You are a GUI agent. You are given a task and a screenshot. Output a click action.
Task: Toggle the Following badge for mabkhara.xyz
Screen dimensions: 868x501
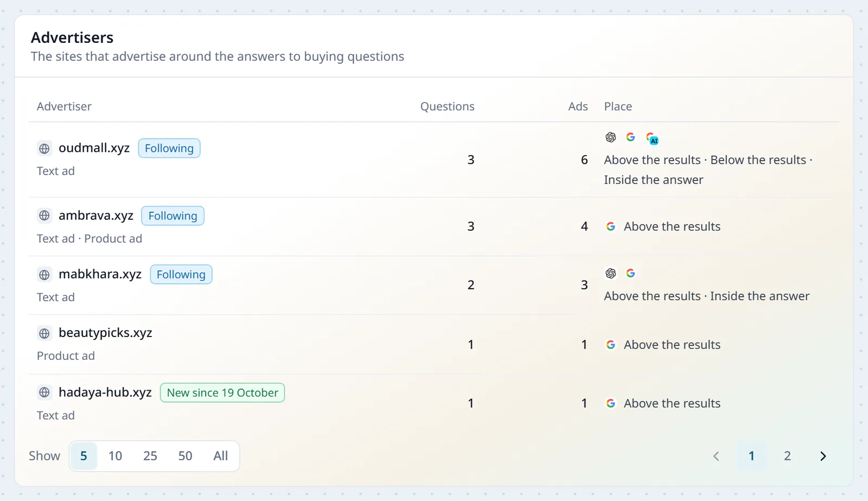tap(181, 275)
